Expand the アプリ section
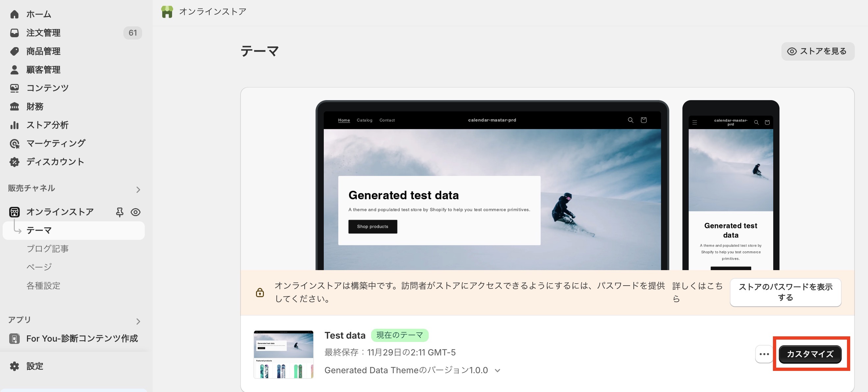Screen dimensions: 868x392 (138, 321)
